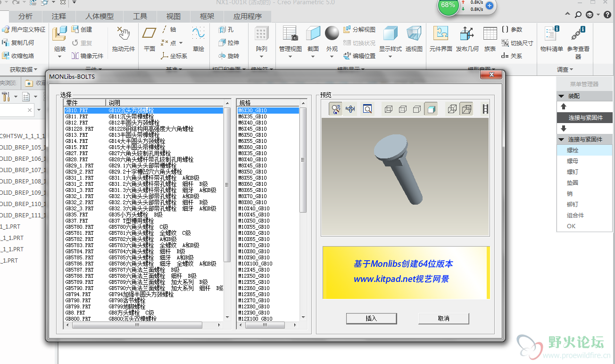
Task: Select no-hidden display in preview toolbar
Action: [416, 109]
